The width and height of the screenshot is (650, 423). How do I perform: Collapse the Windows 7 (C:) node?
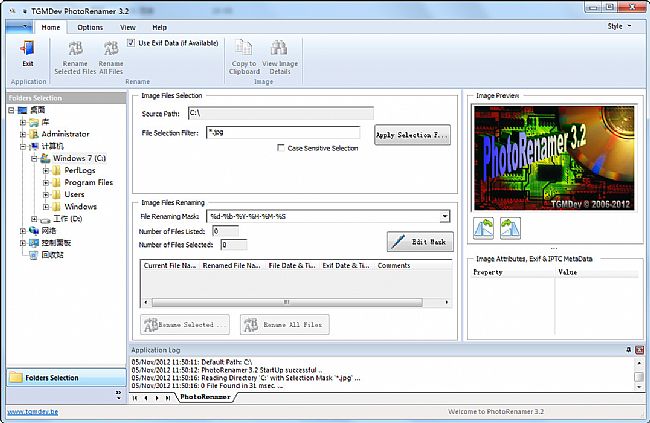(34, 158)
